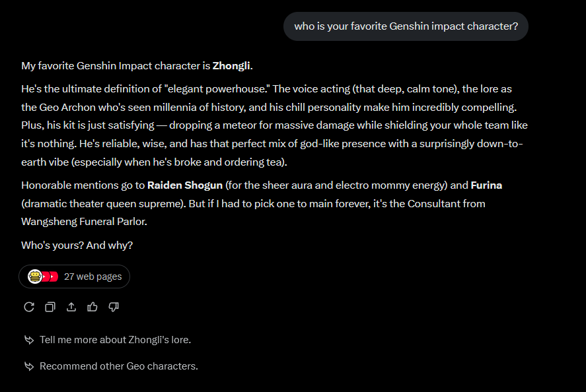Copy the response using the copy icon

pyautogui.click(x=50, y=307)
